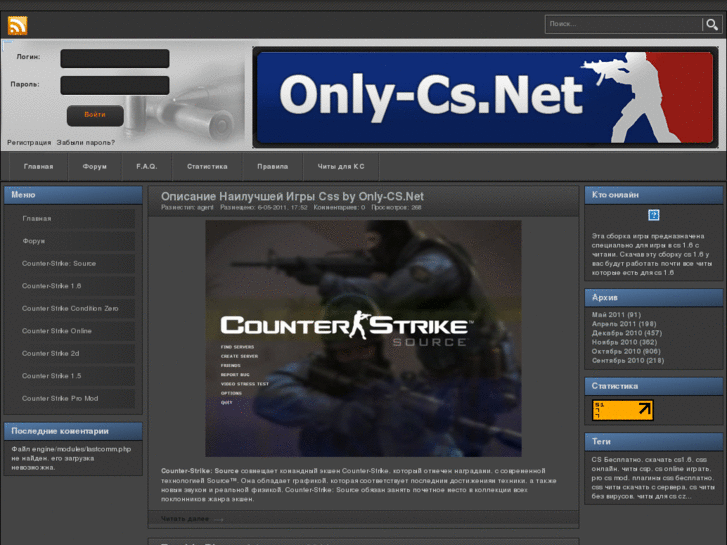This screenshot has width=727, height=545.
Task: Open the orange RSS feed icon
Action: (18, 25)
